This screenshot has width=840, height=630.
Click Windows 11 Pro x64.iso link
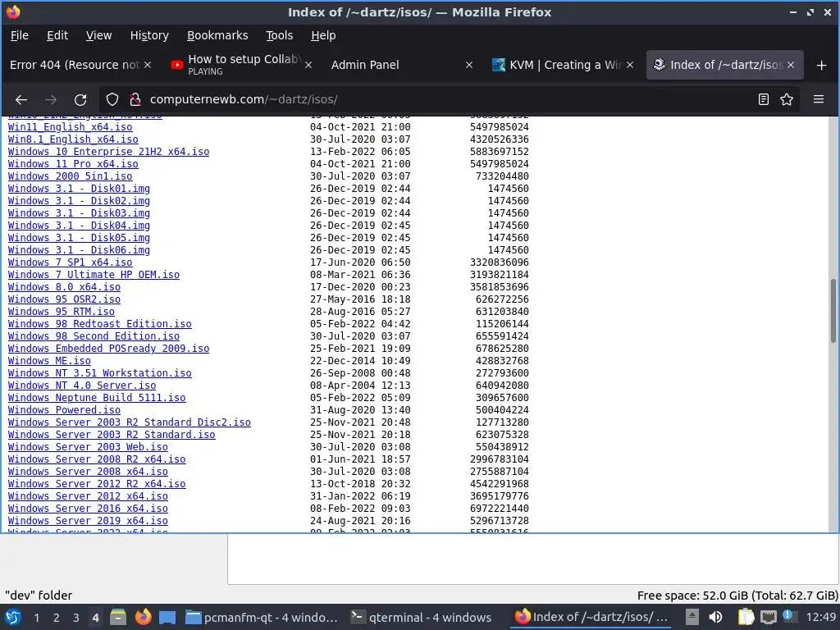73,164
